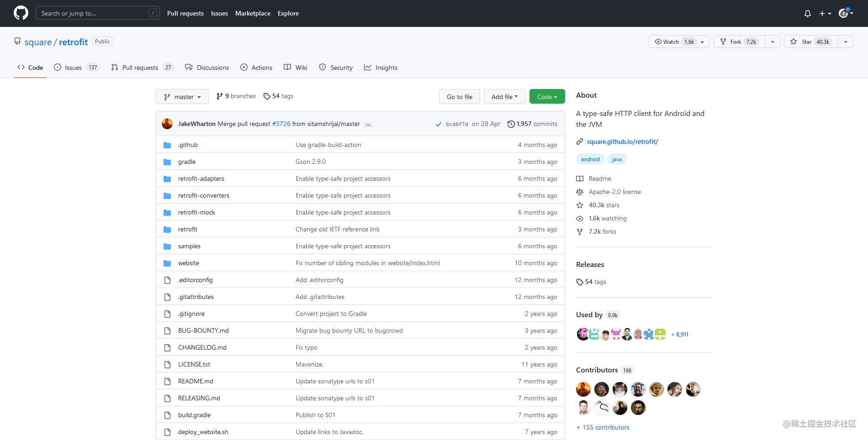Click the retrofit folder icon
This screenshot has width=868, height=440.
coord(167,229)
